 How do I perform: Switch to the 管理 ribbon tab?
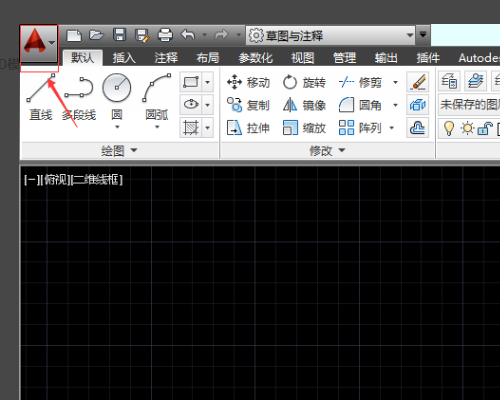pos(344,58)
